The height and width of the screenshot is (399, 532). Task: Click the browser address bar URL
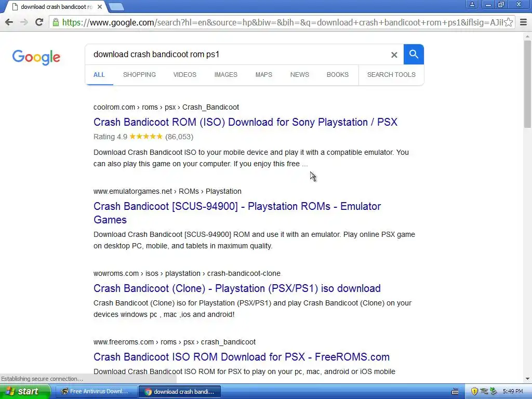(282, 22)
